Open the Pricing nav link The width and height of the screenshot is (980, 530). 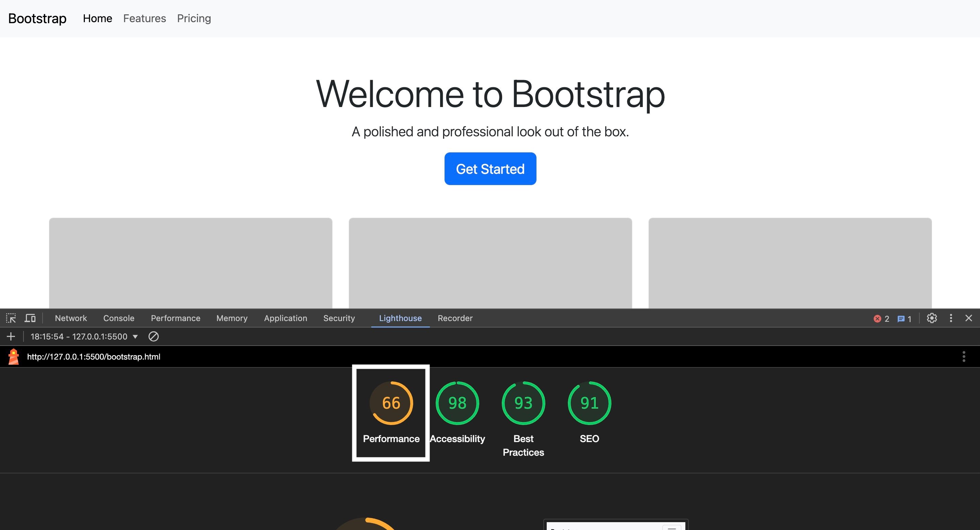(x=194, y=18)
